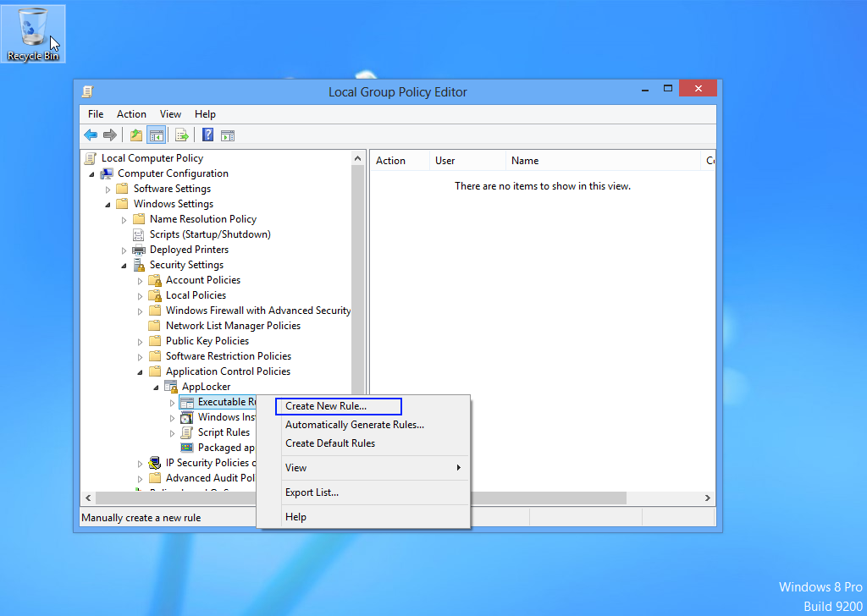Click the AppLocker node icon
Screen dimensions: 867x616
(171, 387)
